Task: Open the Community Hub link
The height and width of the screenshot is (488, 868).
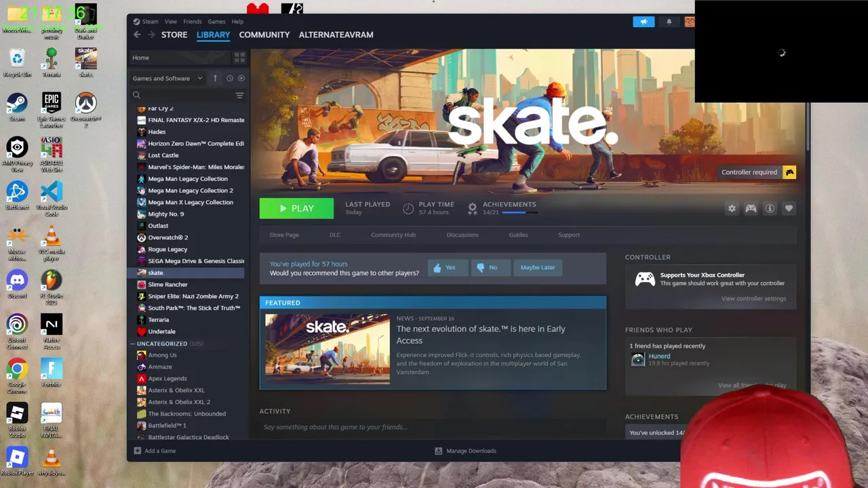Action: [x=393, y=235]
